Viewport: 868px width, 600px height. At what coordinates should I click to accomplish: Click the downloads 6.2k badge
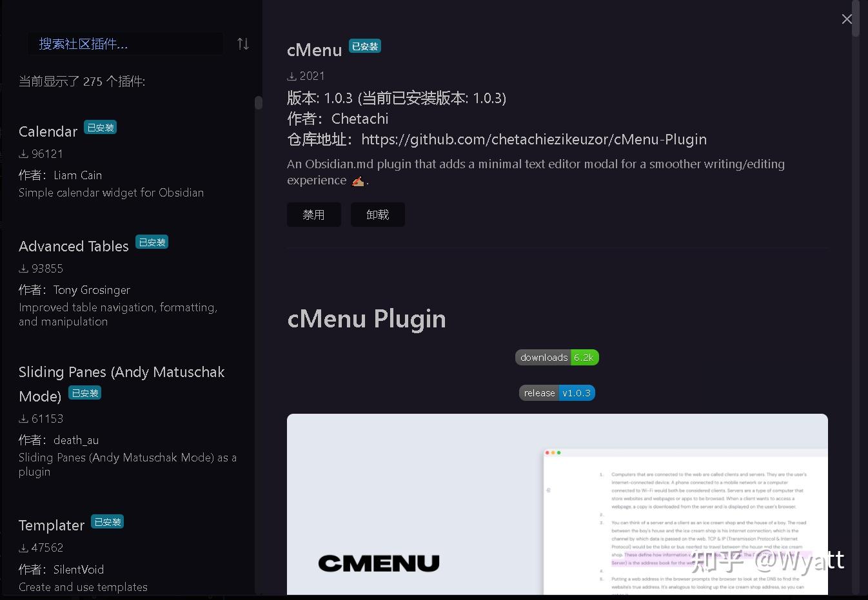point(557,357)
